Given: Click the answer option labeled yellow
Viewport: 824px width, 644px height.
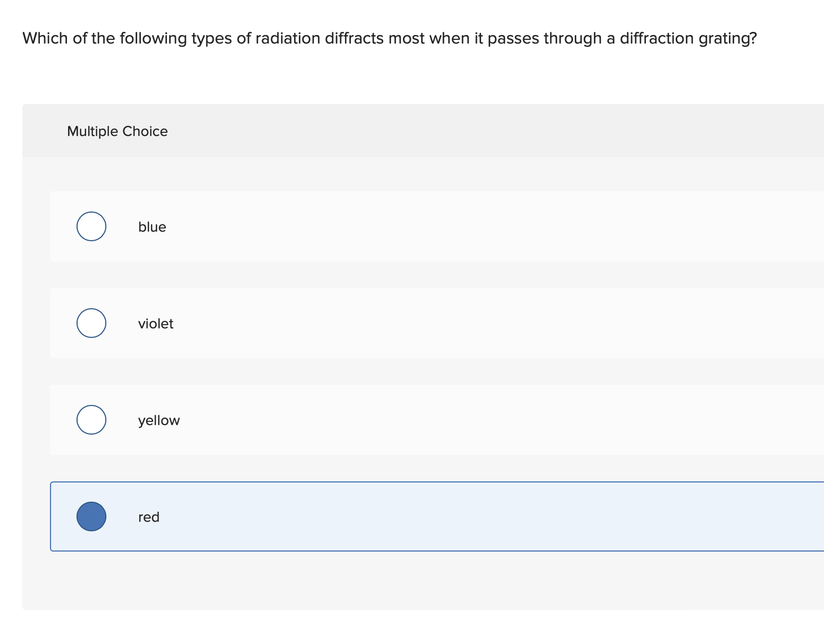Looking at the screenshot, I should 319,420.
